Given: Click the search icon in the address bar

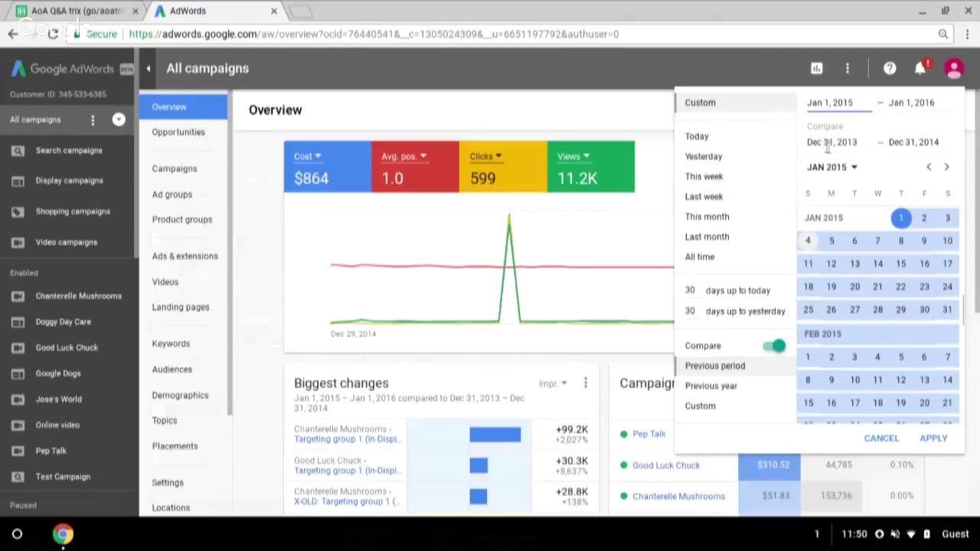Looking at the screenshot, I should pyautogui.click(x=943, y=34).
